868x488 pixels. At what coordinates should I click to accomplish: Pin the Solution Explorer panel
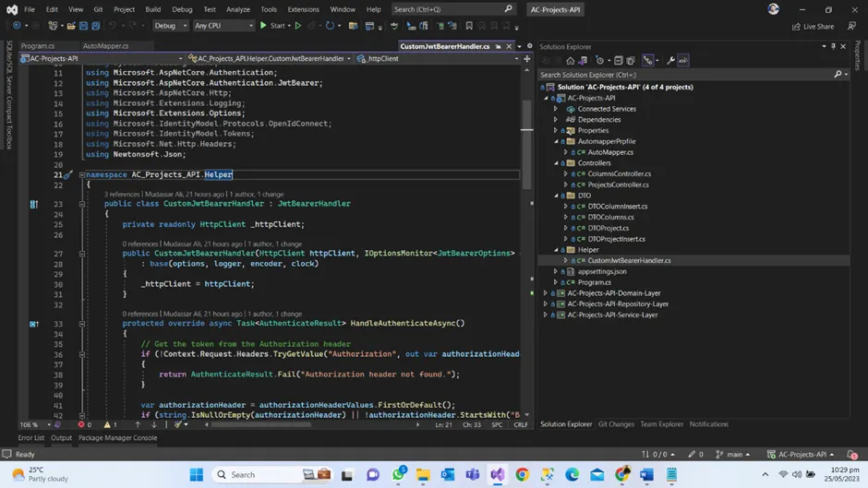click(833, 46)
